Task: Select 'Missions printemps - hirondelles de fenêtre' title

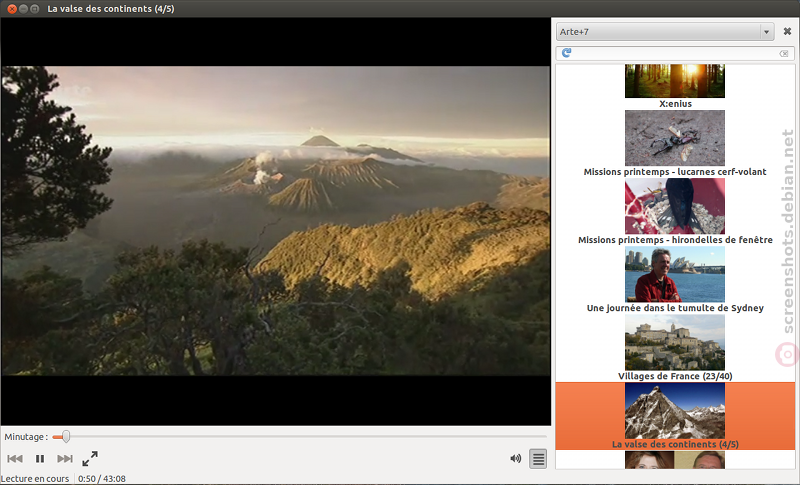Action: tap(675, 240)
